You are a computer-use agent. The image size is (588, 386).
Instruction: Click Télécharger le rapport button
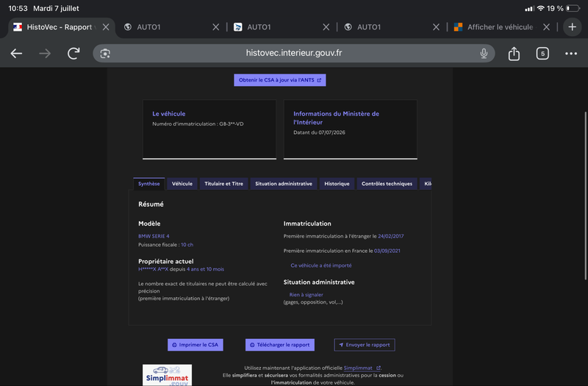point(280,345)
